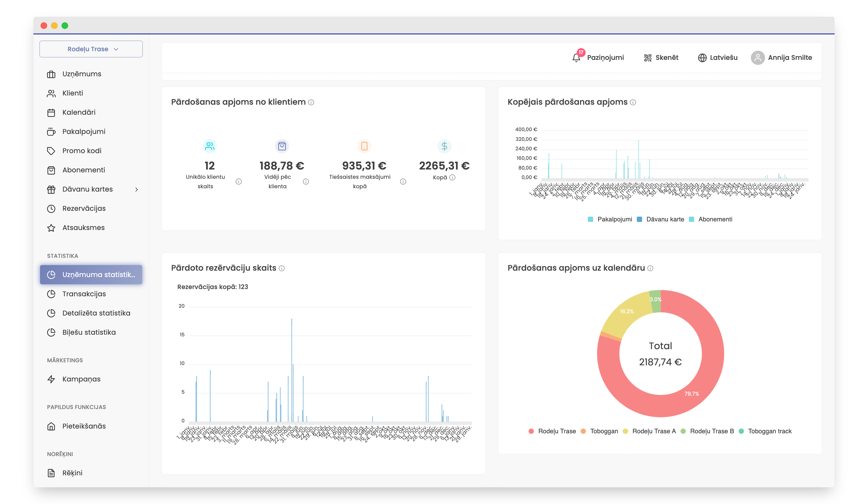Expand the Dāvanu kartes submenu chevron

[x=137, y=189]
